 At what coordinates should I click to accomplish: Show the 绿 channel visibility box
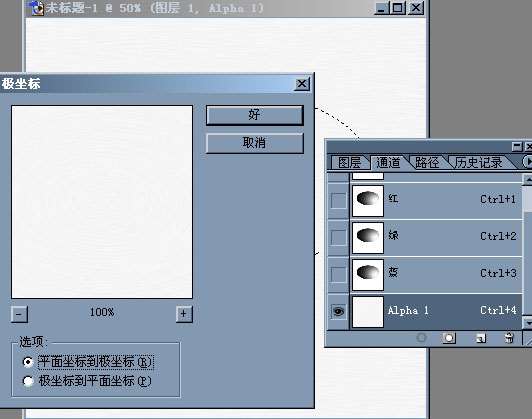click(338, 237)
